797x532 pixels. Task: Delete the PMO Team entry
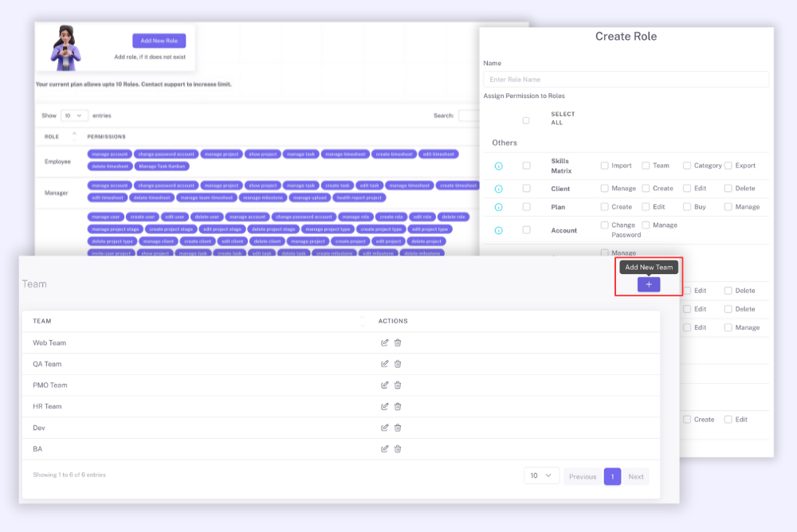point(398,385)
